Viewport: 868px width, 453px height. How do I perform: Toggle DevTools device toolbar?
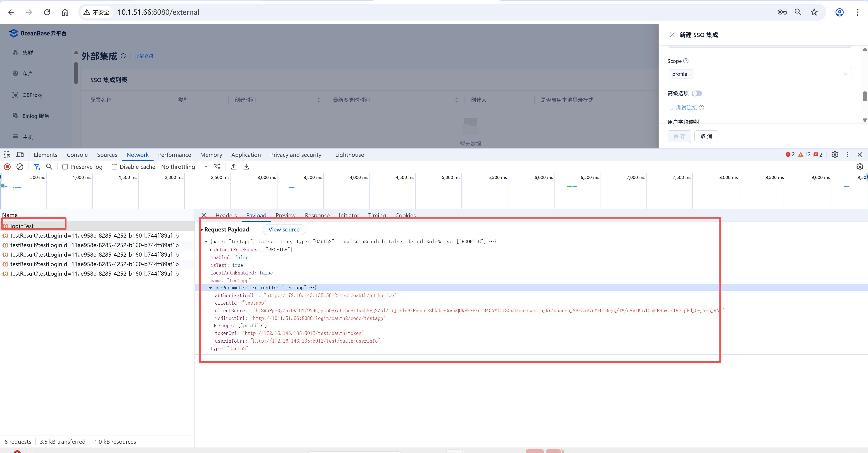click(x=20, y=155)
